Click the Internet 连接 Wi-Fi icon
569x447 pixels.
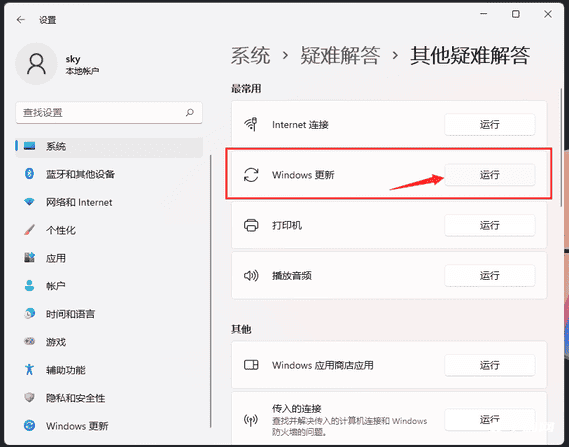251,124
